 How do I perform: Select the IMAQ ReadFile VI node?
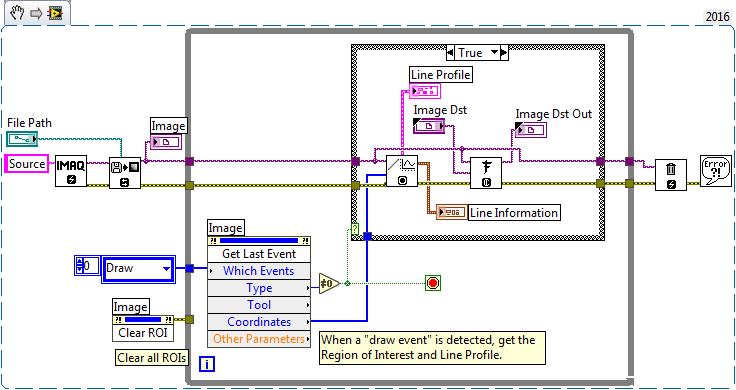[125, 173]
